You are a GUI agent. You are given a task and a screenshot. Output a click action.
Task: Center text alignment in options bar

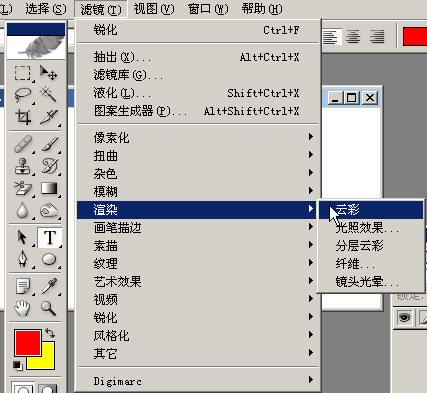[x=353, y=36]
